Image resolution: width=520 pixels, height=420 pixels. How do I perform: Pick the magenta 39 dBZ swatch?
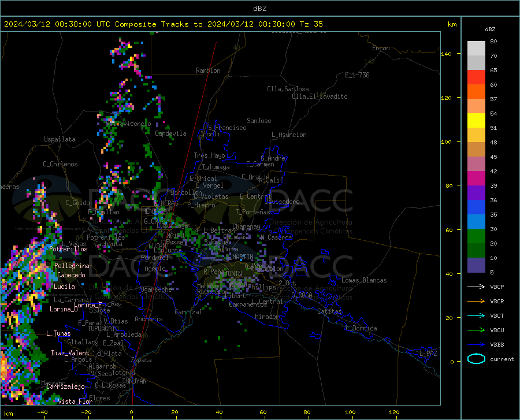476,179
